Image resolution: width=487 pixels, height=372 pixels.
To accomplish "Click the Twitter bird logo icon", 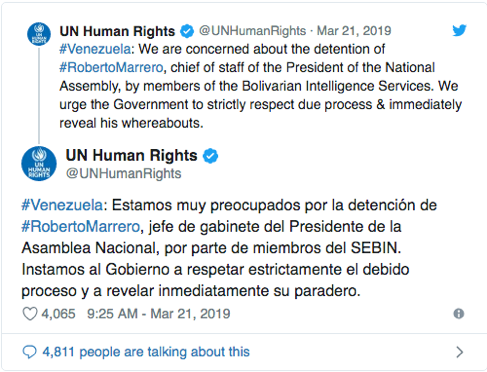I will click(459, 30).
